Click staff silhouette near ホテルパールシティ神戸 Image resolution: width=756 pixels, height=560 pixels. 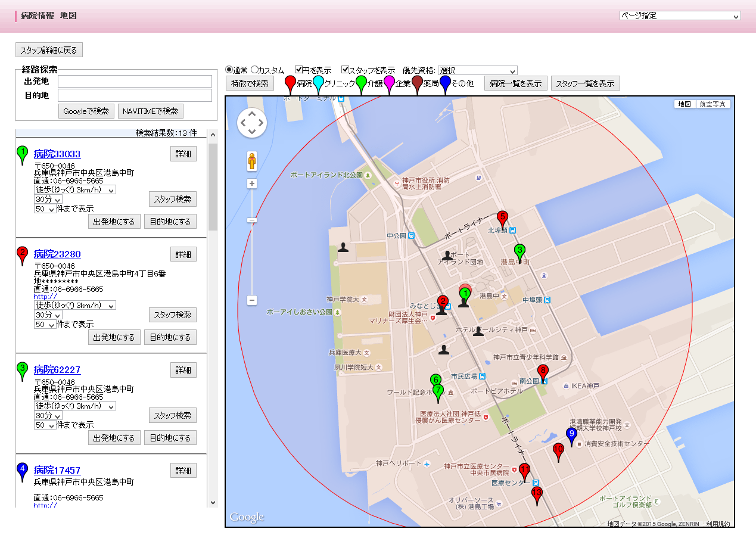pyautogui.click(x=478, y=331)
